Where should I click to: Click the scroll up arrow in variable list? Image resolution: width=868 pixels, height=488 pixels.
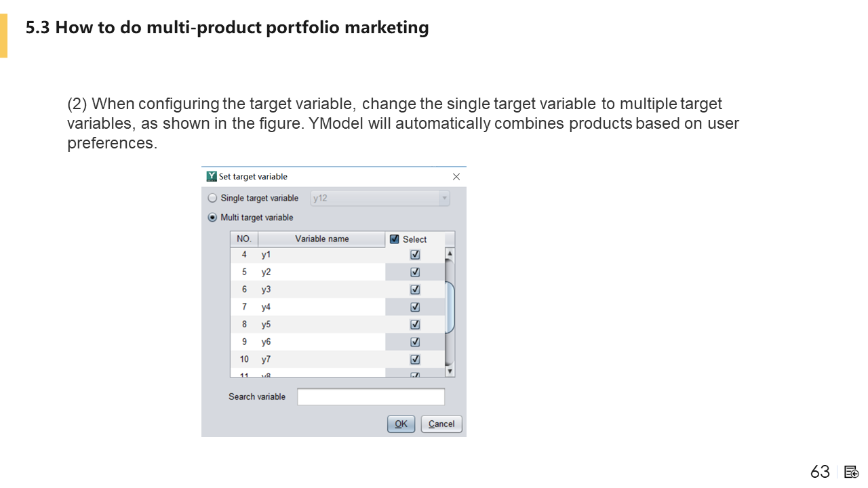pos(450,253)
